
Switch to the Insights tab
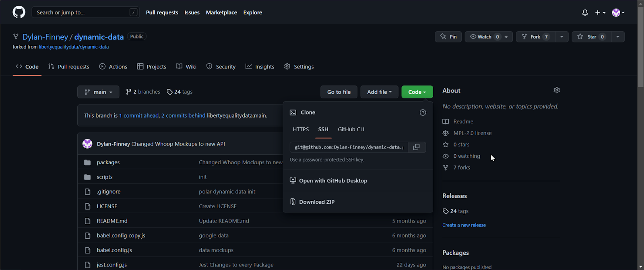coord(260,67)
